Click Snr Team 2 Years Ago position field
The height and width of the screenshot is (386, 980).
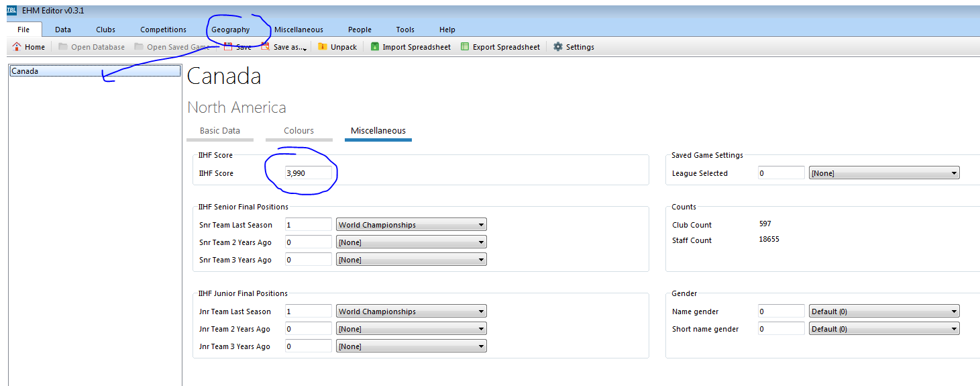pyautogui.click(x=309, y=242)
